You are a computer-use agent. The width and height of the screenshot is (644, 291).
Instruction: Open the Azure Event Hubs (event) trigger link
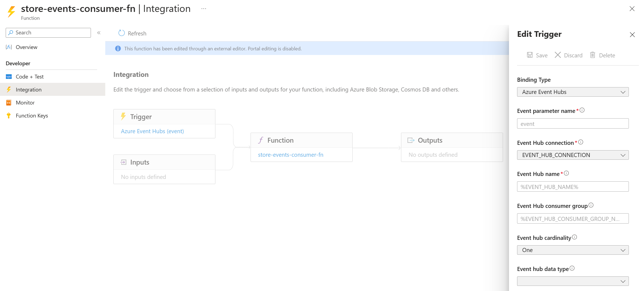(152, 131)
